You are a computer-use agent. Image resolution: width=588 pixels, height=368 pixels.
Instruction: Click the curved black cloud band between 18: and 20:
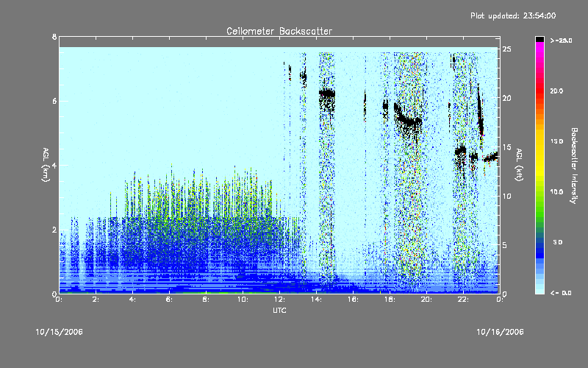pos(407,116)
